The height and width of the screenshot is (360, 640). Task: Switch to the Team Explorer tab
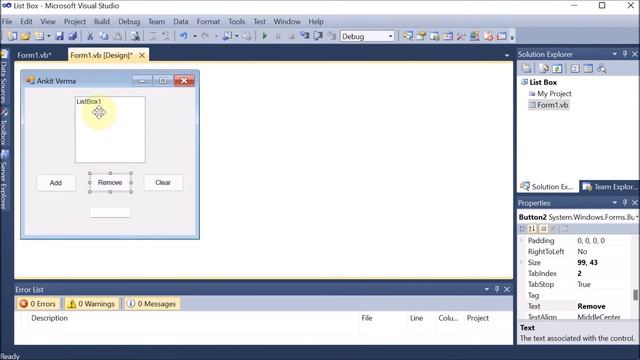pyautogui.click(x=610, y=187)
